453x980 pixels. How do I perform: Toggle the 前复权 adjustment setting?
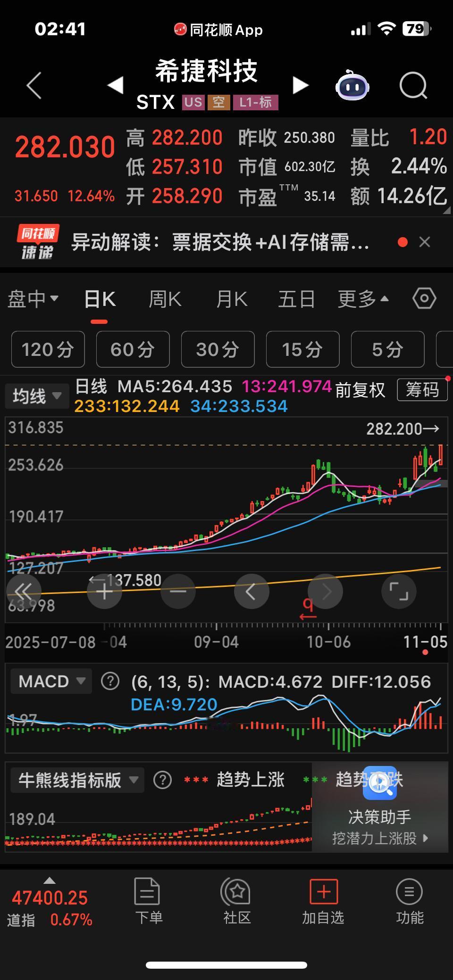(x=361, y=390)
